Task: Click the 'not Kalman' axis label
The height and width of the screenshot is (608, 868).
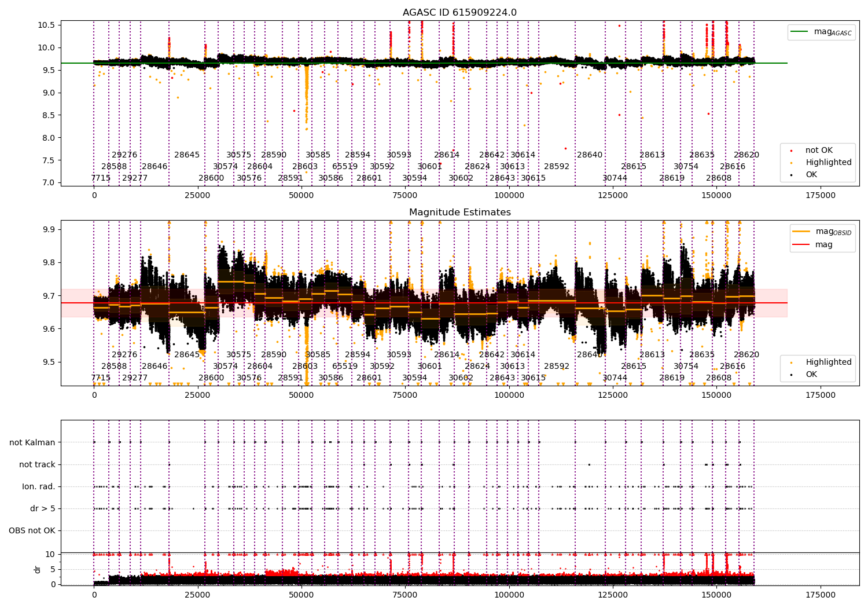Action: pyautogui.click(x=32, y=442)
